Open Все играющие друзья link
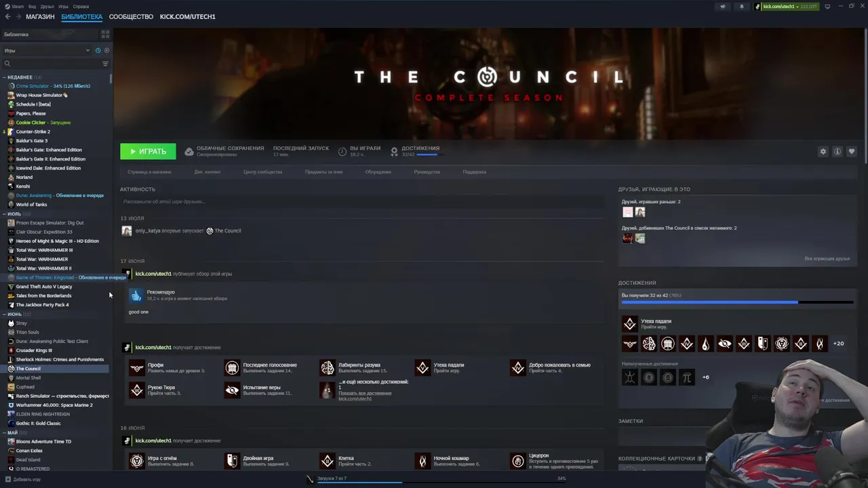 pos(827,258)
